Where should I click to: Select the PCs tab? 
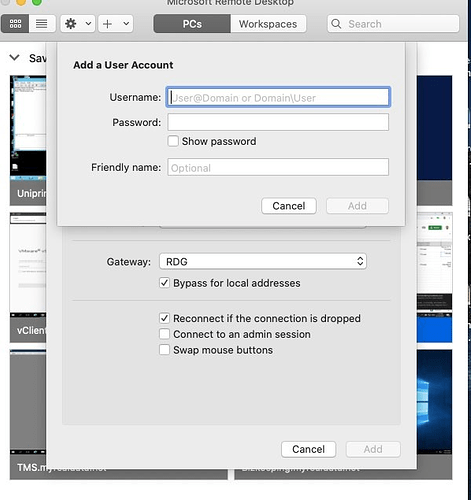(192, 24)
